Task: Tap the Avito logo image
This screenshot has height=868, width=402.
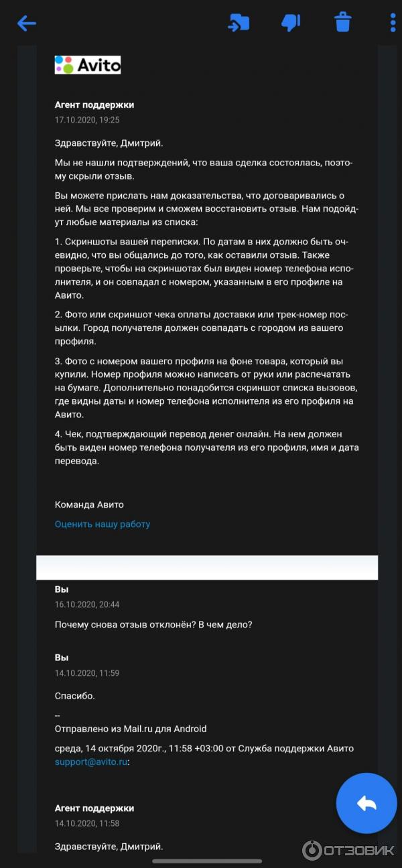Action: [88, 65]
